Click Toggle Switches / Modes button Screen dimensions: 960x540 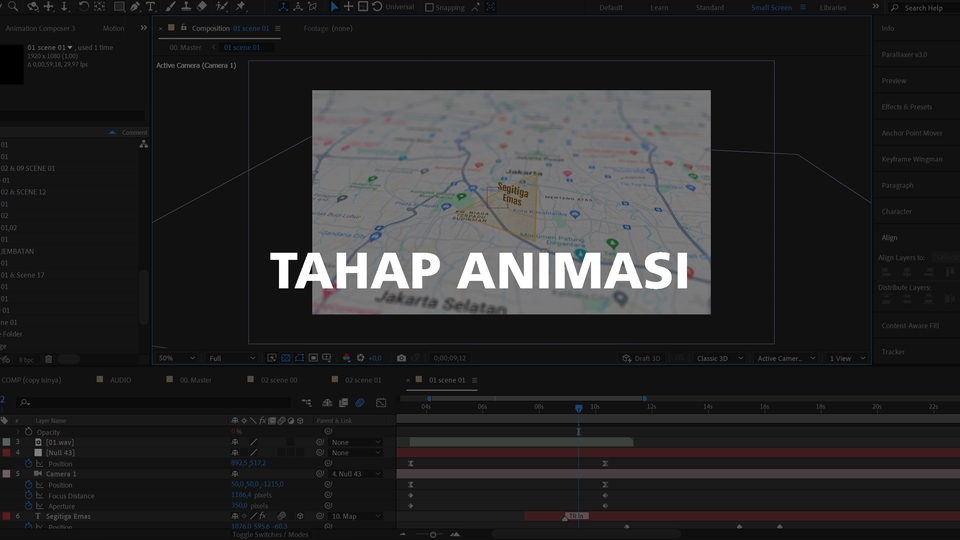(x=270, y=534)
